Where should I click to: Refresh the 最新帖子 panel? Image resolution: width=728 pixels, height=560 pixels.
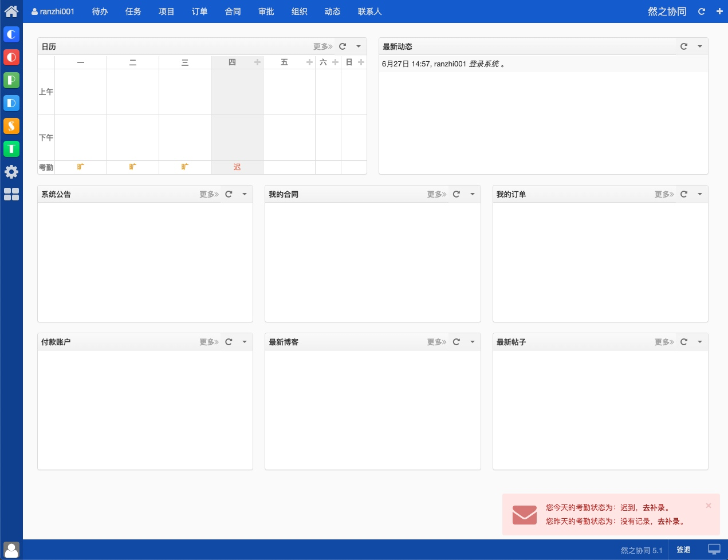coord(684,342)
